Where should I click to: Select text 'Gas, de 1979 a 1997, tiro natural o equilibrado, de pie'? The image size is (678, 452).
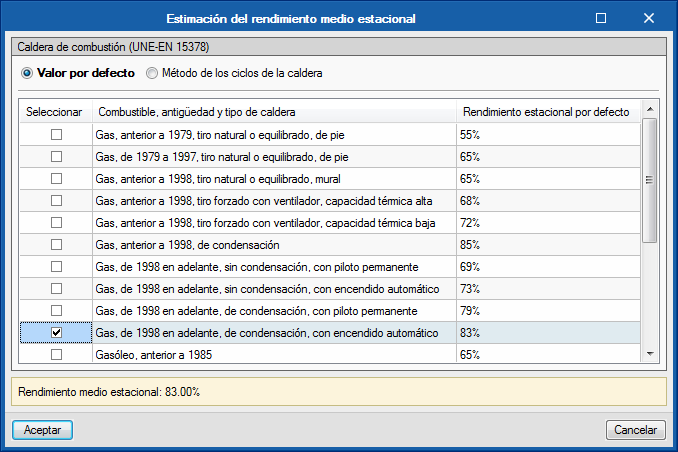(x=222, y=157)
